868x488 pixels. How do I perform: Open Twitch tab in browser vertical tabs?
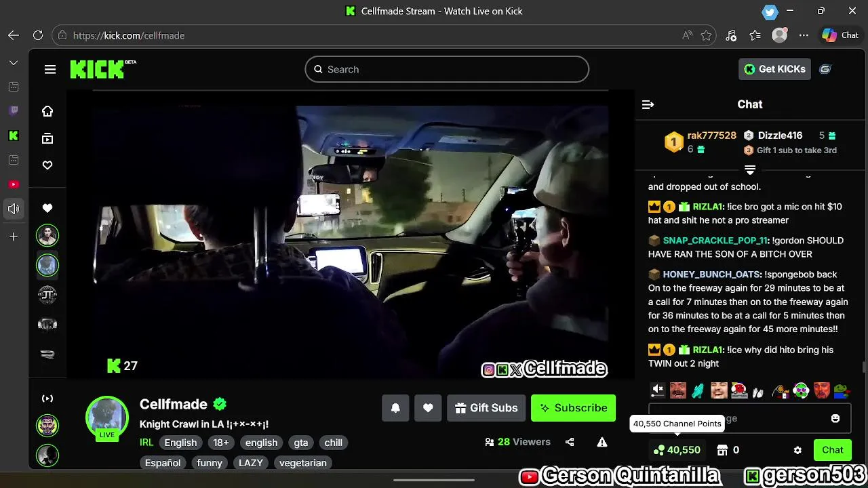click(x=14, y=111)
